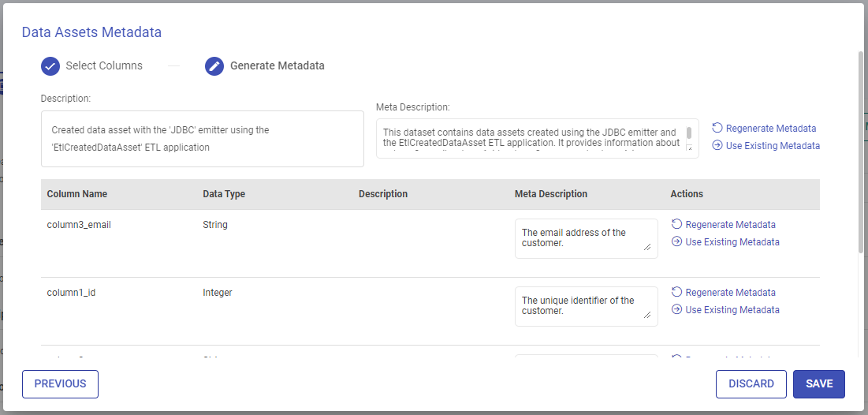Click the Generate Metadata pencil step icon
The height and width of the screenshot is (415, 868).
[214, 66]
